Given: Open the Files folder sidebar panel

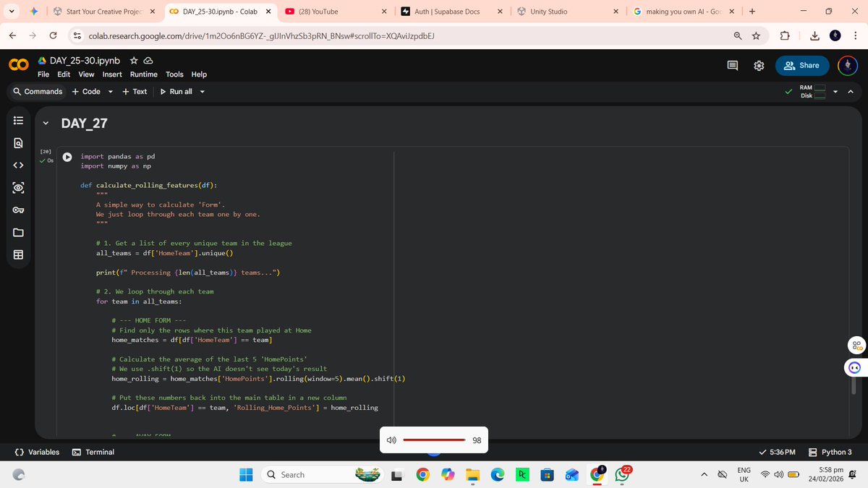Looking at the screenshot, I should (19, 233).
